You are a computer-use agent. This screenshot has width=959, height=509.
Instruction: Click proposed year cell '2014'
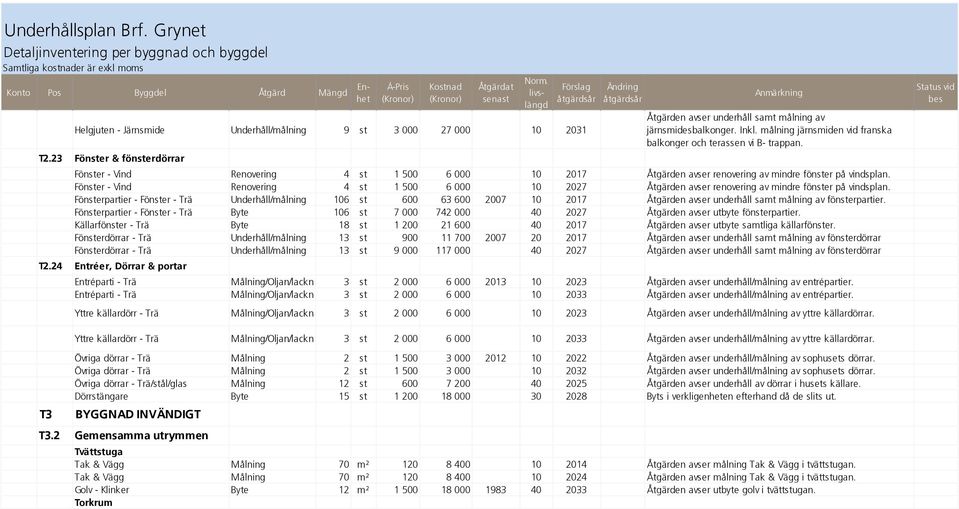pos(576,464)
